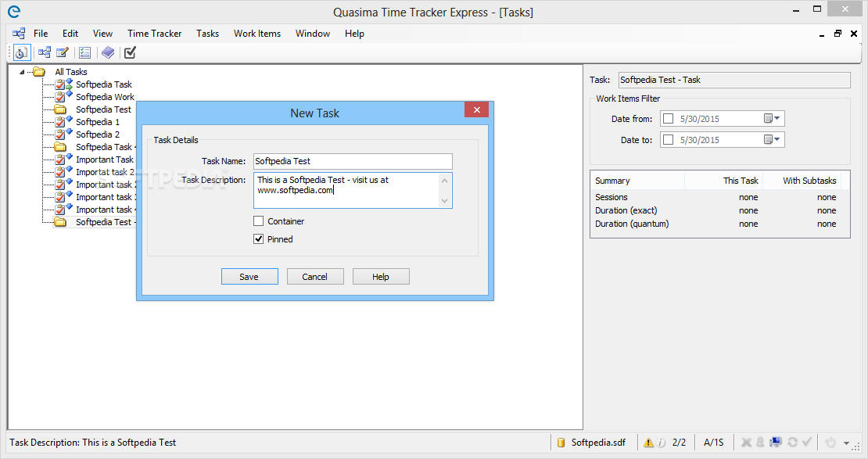
Task: Click the A/1S status bar entry
Action: (713, 443)
